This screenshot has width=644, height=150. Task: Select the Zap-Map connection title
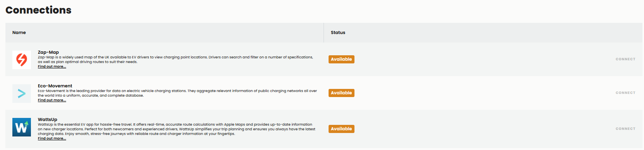click(x=48, y=52)
